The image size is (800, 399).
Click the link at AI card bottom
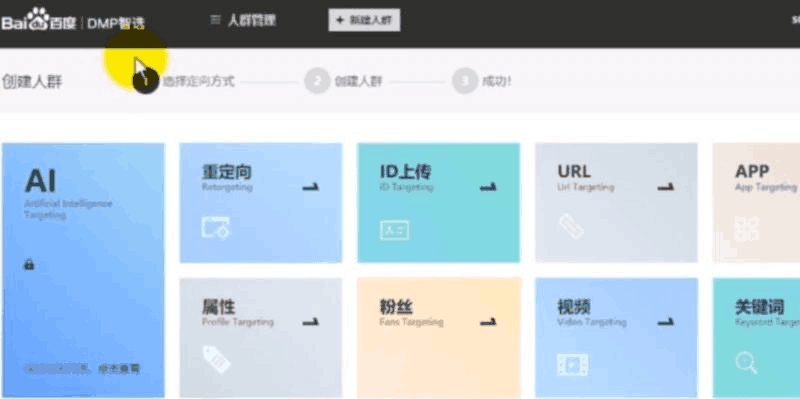coord(119,369)
